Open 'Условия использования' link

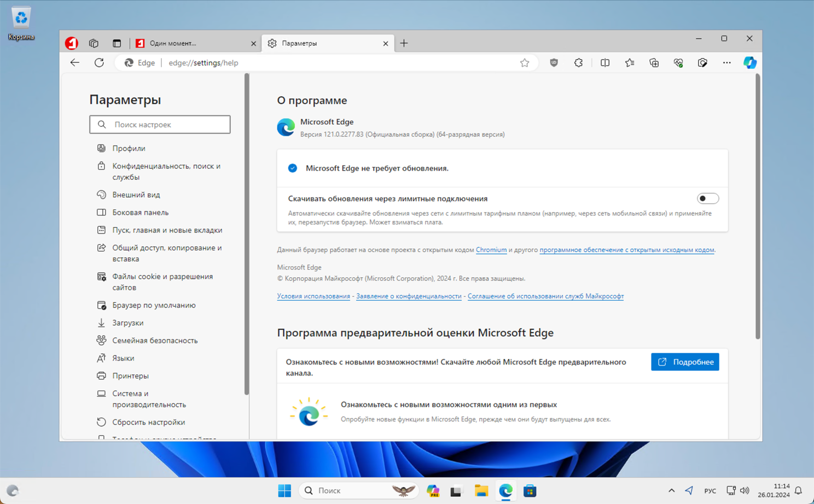point(313,296)
